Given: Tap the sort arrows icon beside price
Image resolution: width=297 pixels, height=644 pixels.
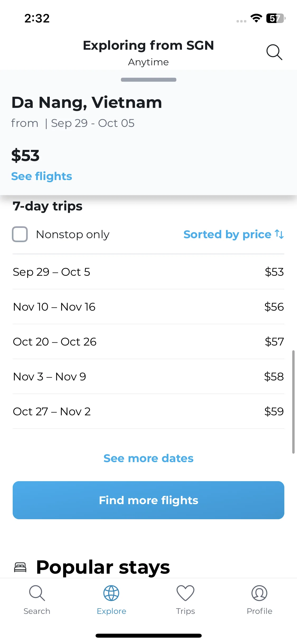Looking at the screenshot, I should coord(279,234).
